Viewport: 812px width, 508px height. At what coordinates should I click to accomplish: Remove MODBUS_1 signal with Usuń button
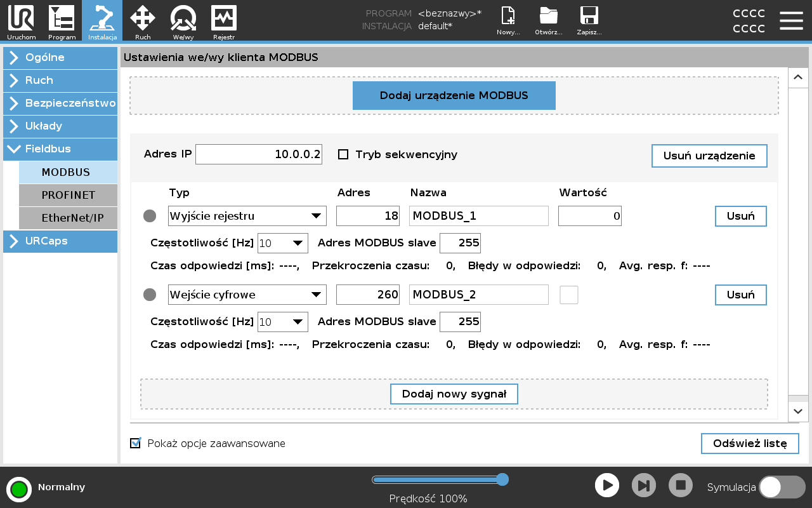click(741, 216)
